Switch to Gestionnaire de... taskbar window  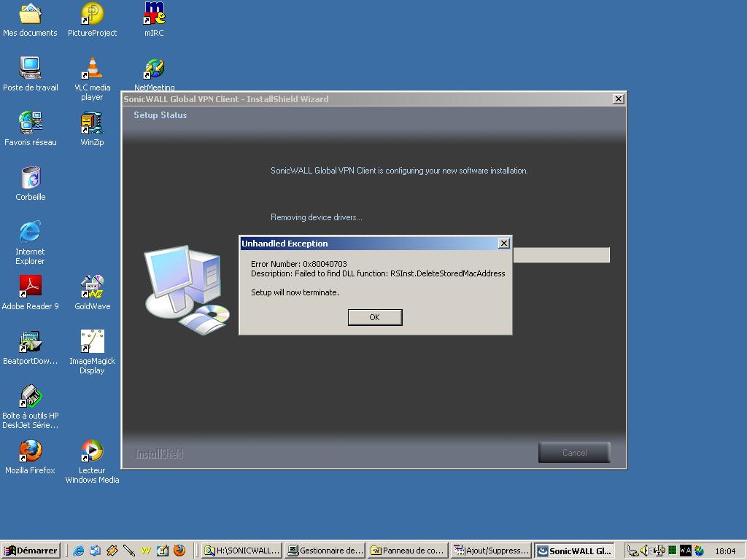pyautogui.click(x=325, y=551)
